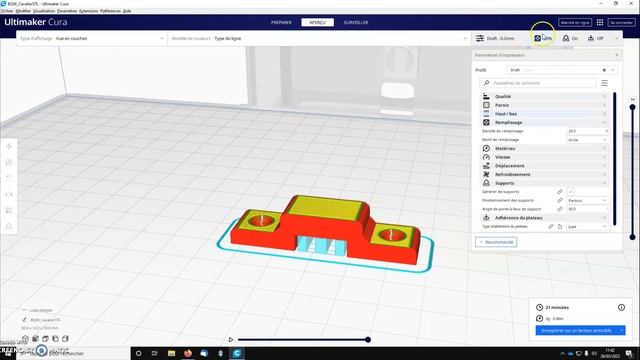Click Enregistrer sur un lecteur amovible

click(x=577, y=330)
